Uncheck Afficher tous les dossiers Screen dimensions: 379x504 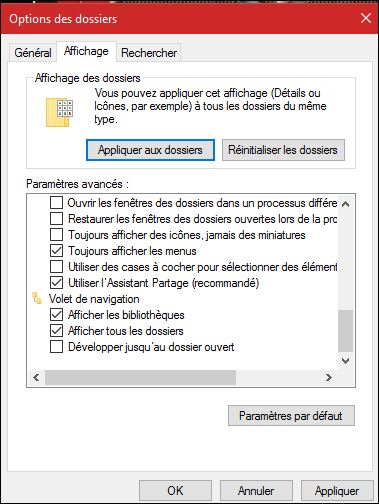click(56, 331)
